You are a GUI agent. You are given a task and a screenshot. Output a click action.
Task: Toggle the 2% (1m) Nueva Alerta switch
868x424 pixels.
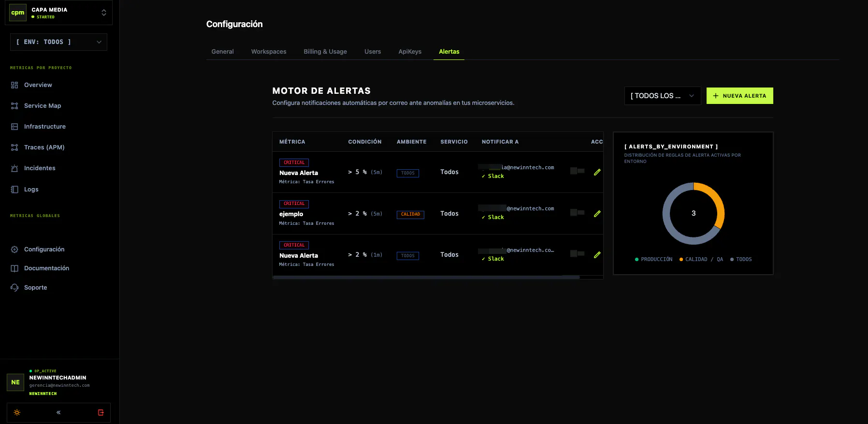coord(578,254)
